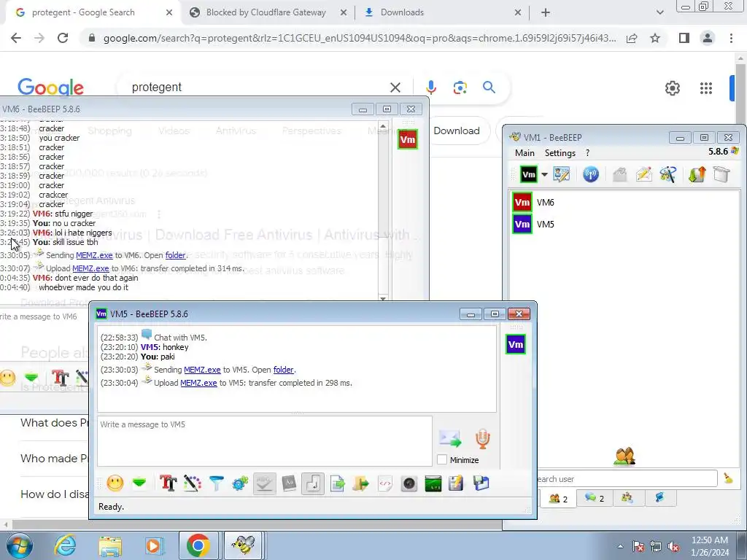This screenshot has width=747, height=560.
Task: Open Chrome tab search dropdown chevron
Action: (659, 12)
